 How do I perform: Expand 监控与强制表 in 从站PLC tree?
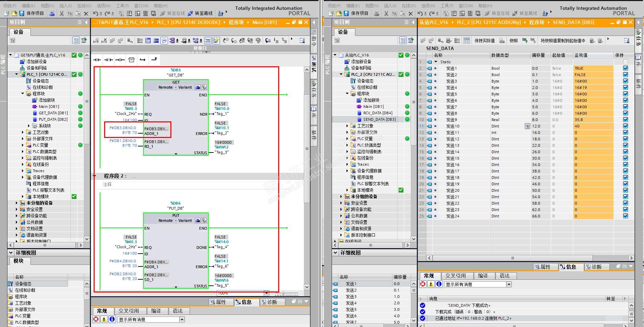(347, 151)
